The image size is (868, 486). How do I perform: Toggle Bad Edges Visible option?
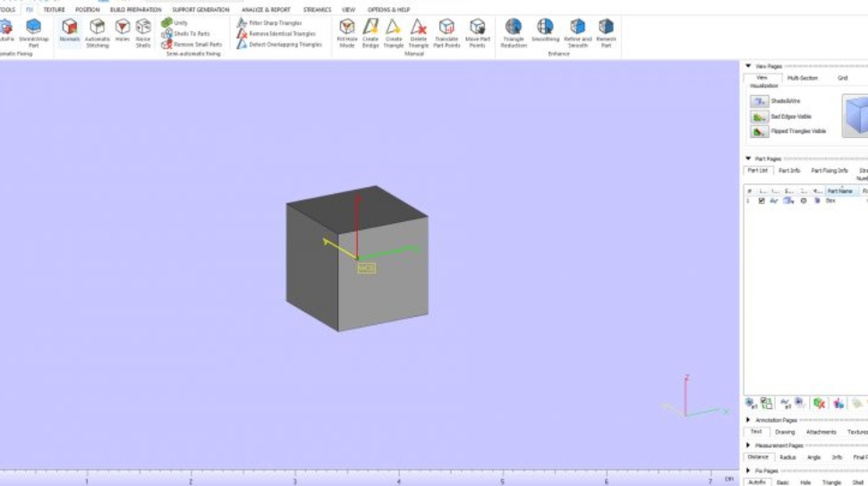coord(760,116)
